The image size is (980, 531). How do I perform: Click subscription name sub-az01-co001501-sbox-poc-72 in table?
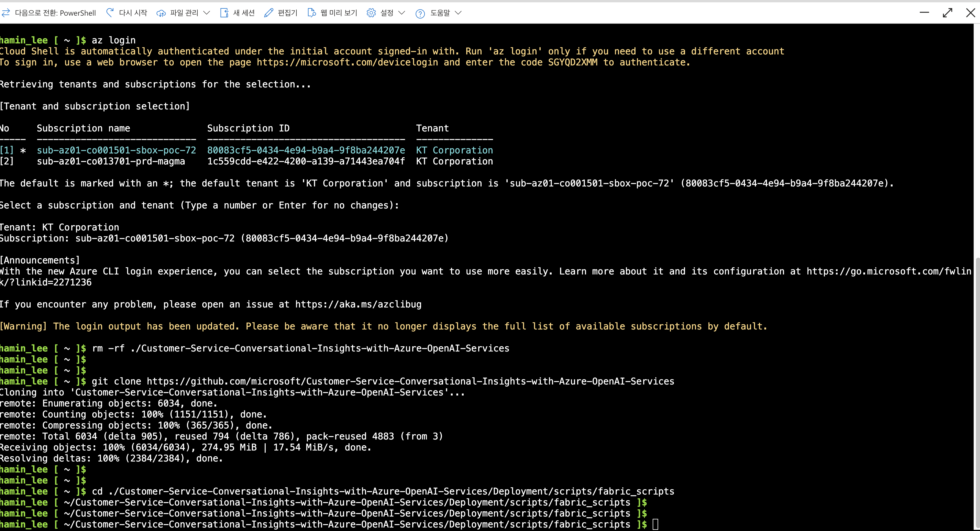[x=116, y=150]
